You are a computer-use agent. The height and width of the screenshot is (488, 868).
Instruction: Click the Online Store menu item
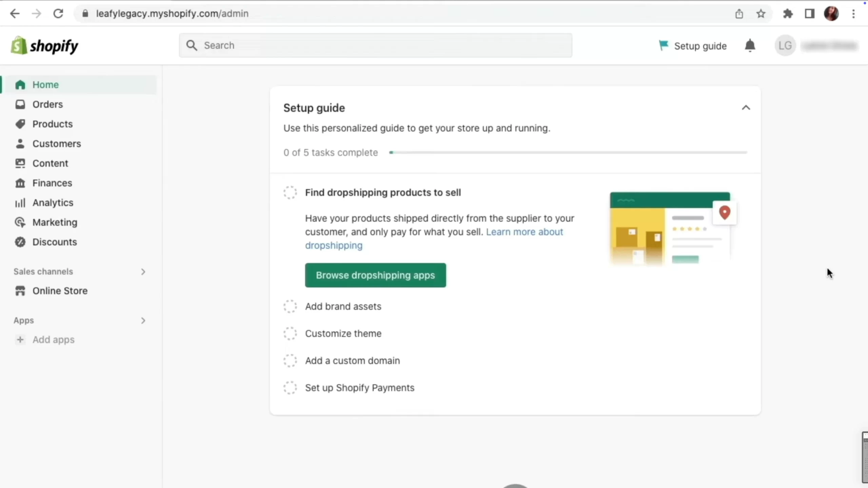click(60, 291)
